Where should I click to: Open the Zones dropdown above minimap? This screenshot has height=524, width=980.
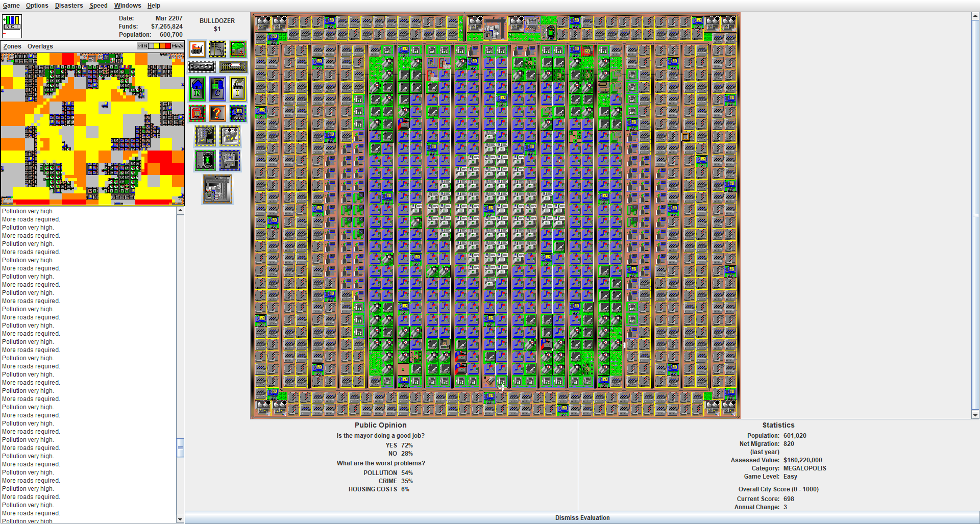12,46
